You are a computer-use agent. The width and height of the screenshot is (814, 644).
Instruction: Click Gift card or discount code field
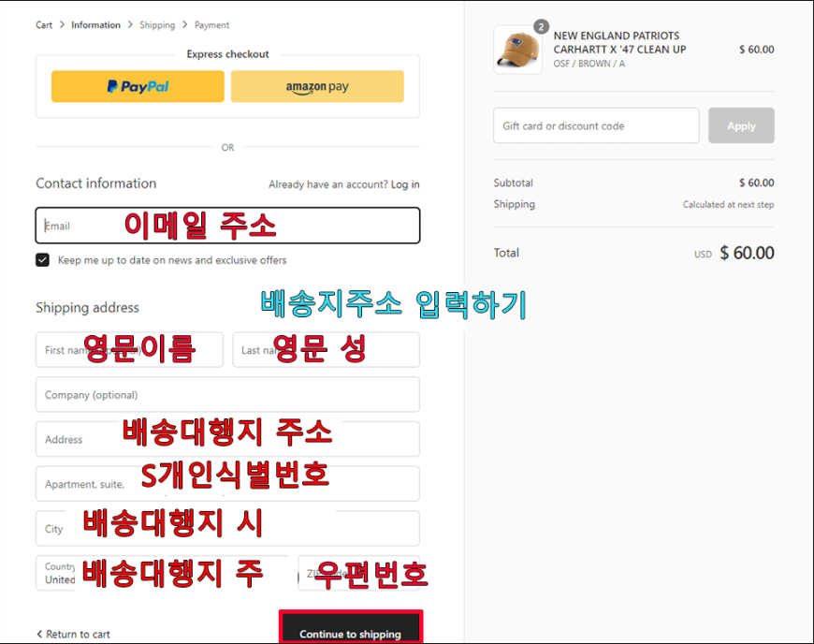tap(596, 125)
